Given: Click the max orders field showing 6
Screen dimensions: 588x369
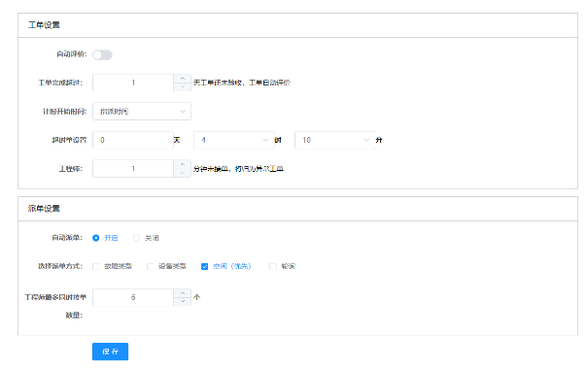Looking at the screenshot, I should click(133, 297).
